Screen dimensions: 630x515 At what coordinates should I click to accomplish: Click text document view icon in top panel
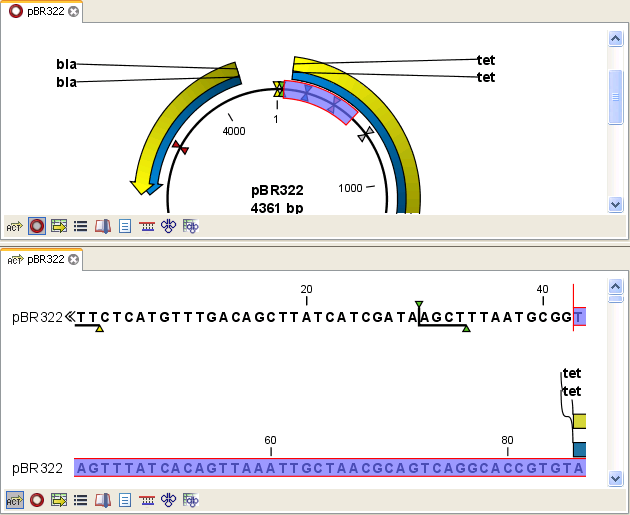pos(125,227)
